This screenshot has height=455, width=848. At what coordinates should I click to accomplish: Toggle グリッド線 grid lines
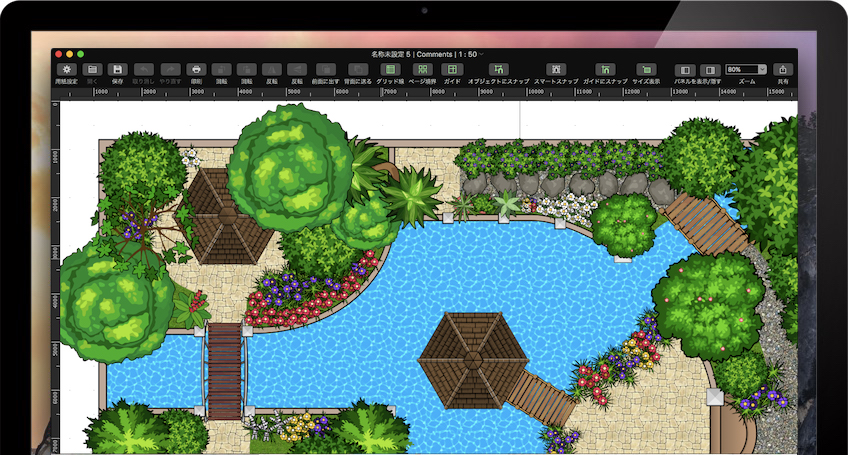[x=390, y=69]
